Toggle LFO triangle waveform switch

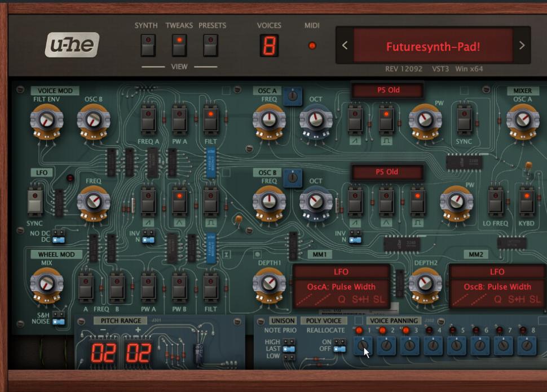click(179, 202)
